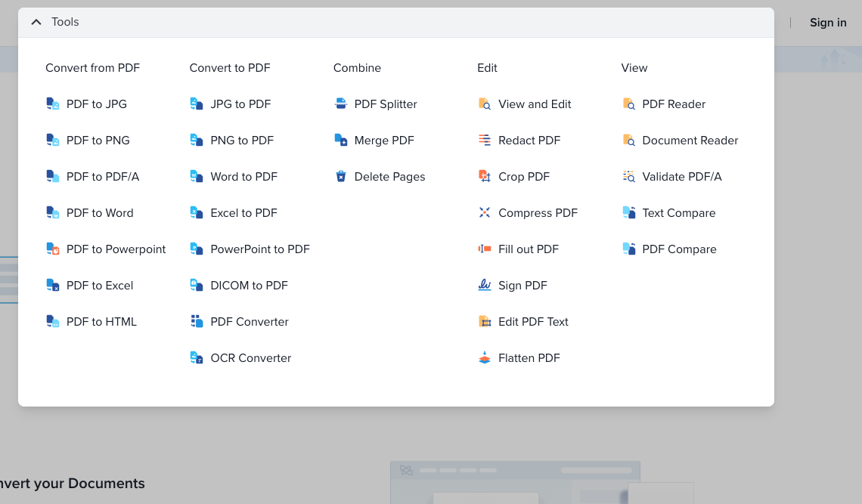Open the DICOM to PDF link
The height and width of the screenshot is (504, 862).
pos(249,286)
